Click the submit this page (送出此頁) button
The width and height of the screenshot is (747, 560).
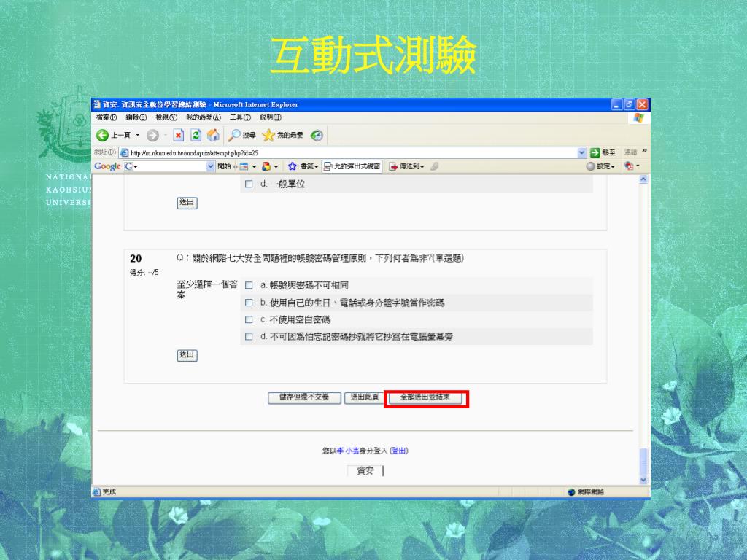coord(365,397)
